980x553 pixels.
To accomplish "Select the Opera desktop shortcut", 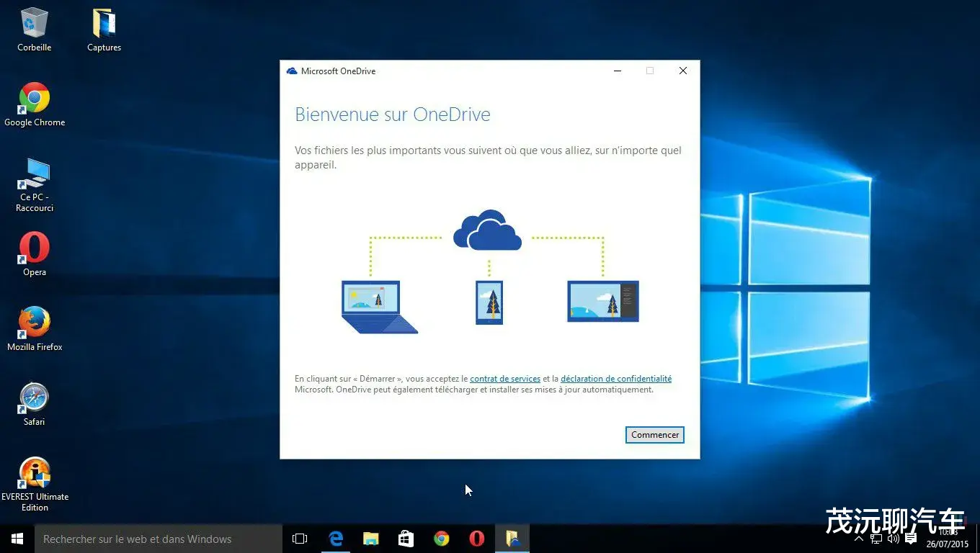I will coord(35,254).
